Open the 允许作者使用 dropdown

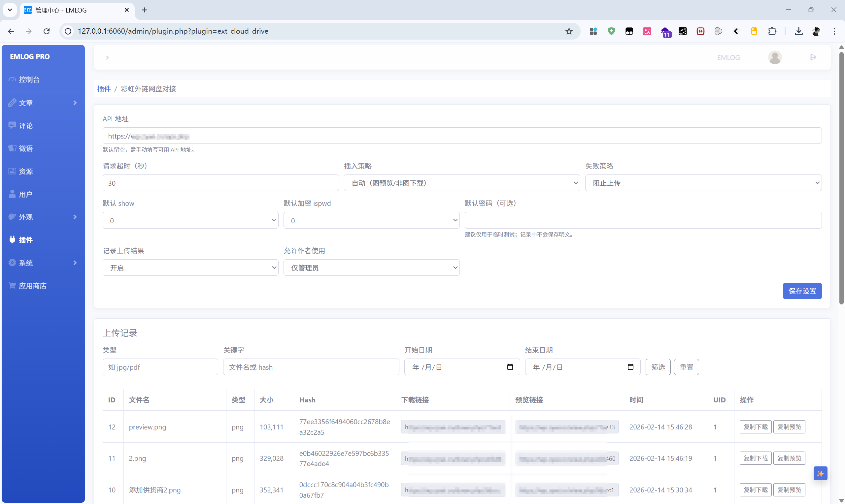pos(371,268)
